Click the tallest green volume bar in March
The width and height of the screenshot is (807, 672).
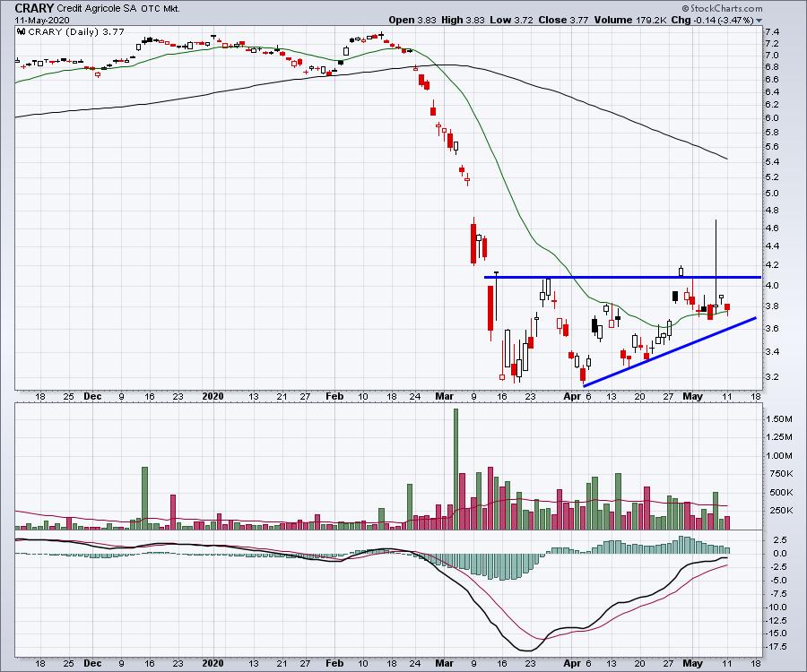(456, 466)
